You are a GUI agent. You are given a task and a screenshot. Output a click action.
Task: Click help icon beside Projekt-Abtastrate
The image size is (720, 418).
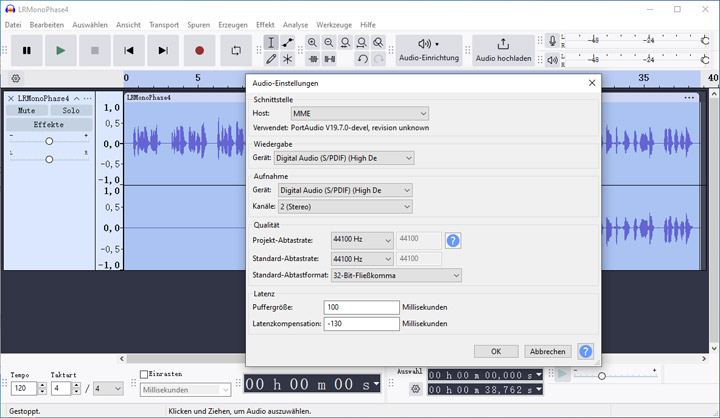[x=453, y=241]
